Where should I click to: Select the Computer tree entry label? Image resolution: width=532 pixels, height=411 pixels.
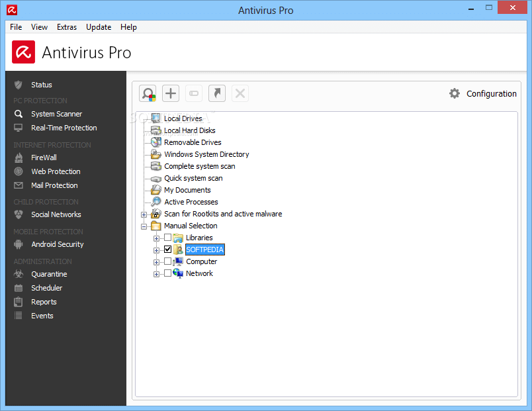click(202, 261)
